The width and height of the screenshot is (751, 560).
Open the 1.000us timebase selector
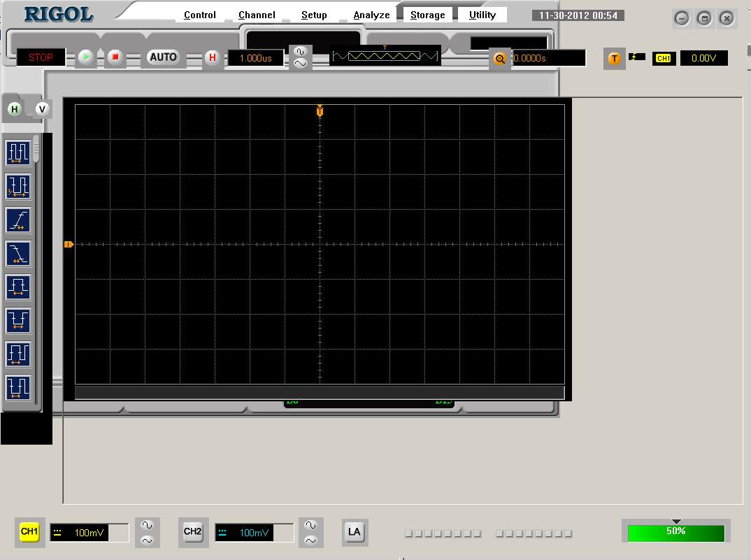(x=255, y=57)
